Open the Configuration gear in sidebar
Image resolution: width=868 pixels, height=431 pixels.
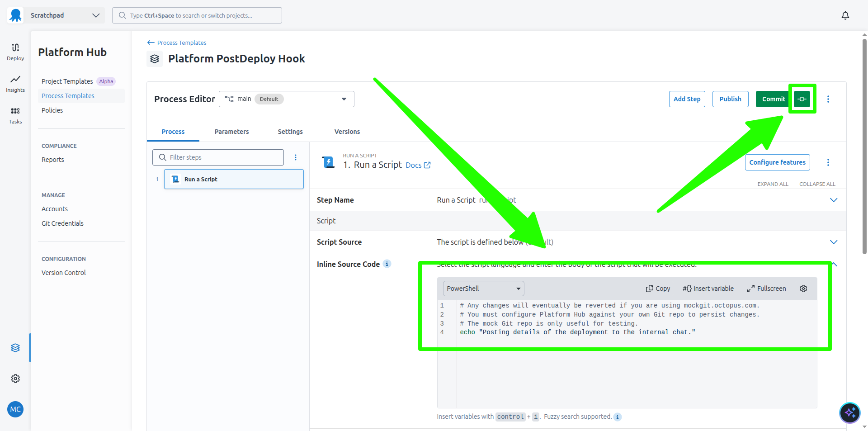[x=15, y=379]
